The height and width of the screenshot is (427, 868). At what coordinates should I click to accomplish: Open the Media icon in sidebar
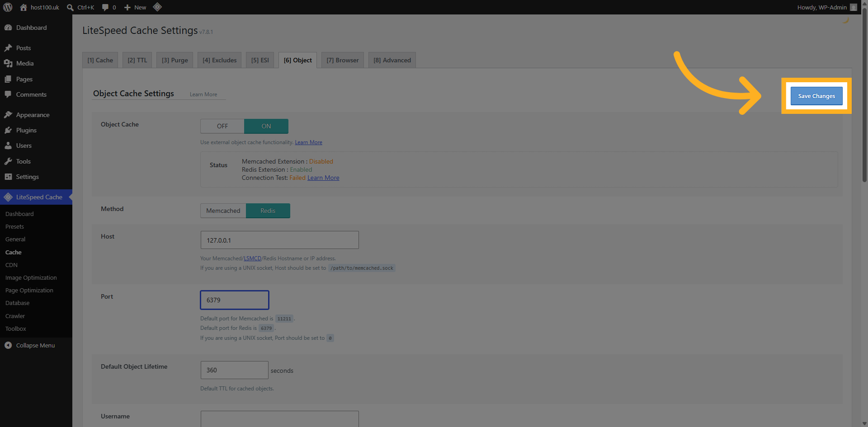[x=8, y=63]
